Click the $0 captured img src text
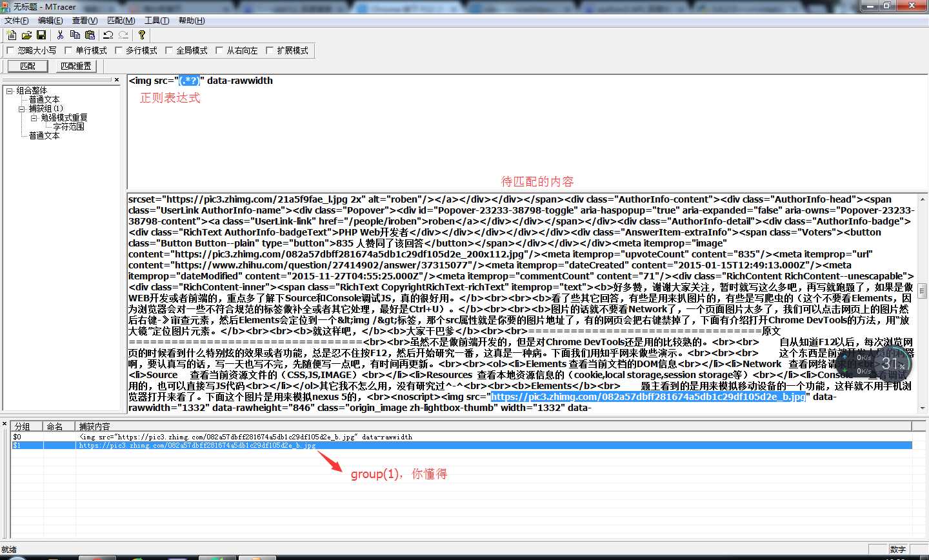Screen dimensions: 929x560 [x=246, y=437]
